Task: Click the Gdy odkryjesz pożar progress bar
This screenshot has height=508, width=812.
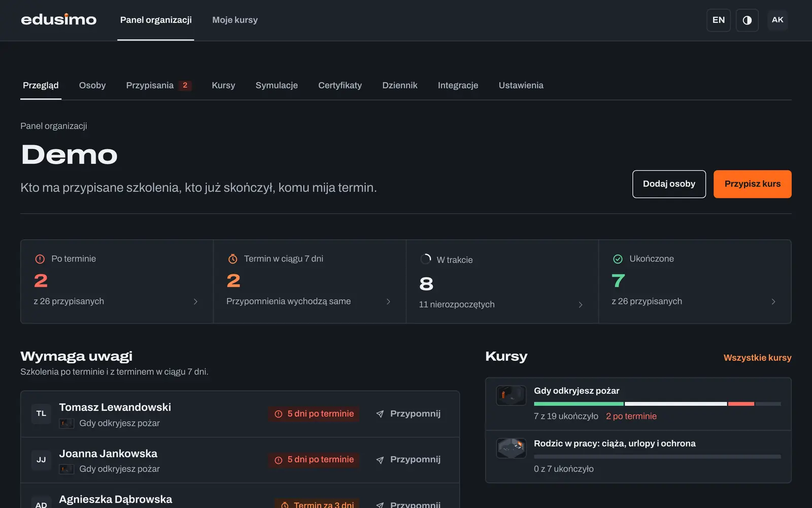Action: tap(657, 404)
